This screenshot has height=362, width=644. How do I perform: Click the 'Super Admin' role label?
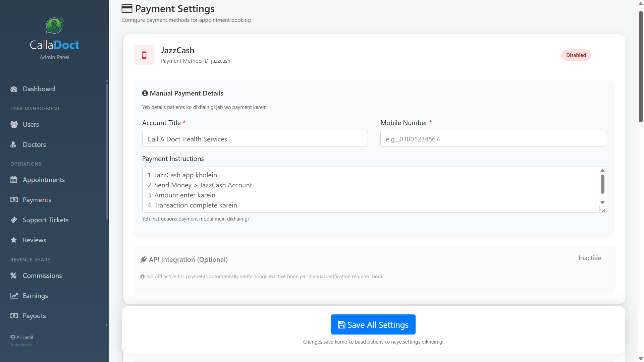pos(21,345)
